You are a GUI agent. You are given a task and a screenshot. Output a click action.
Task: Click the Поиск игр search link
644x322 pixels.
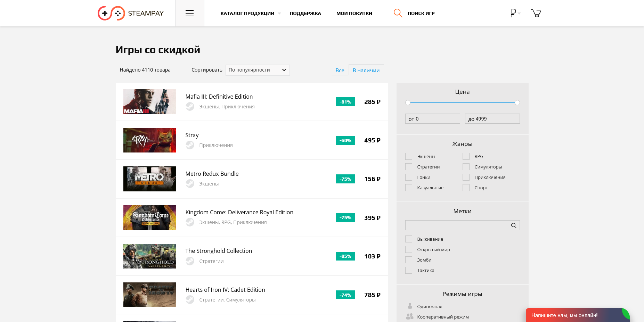pos(421,13)
